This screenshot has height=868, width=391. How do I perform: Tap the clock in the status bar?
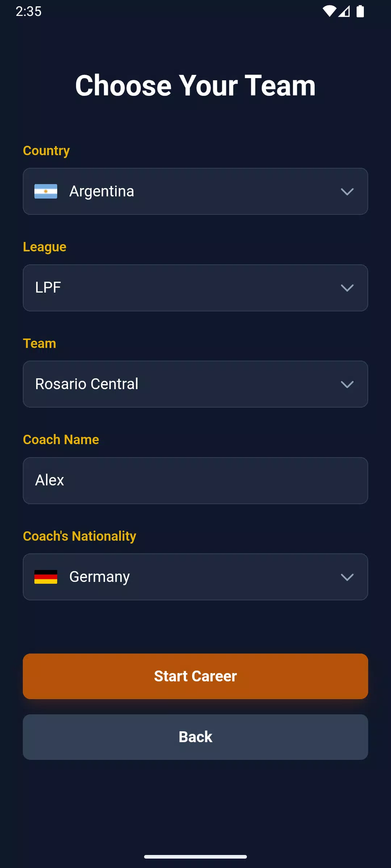(29, 11)
